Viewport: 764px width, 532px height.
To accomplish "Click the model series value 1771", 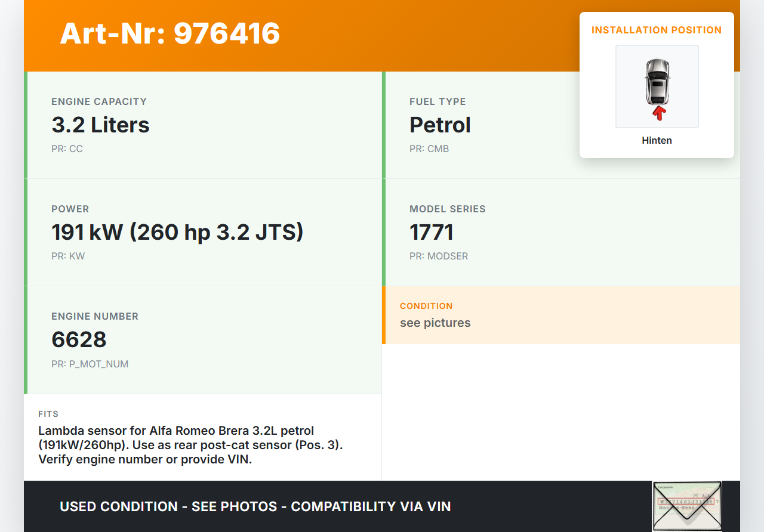I will coord(432,232).
